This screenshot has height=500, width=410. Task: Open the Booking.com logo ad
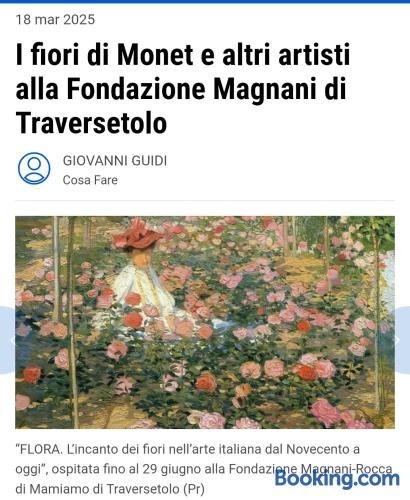click(337, 479)
